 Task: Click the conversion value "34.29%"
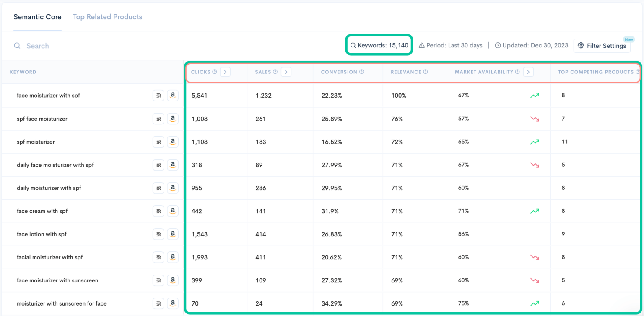click(x=332, y=303)
